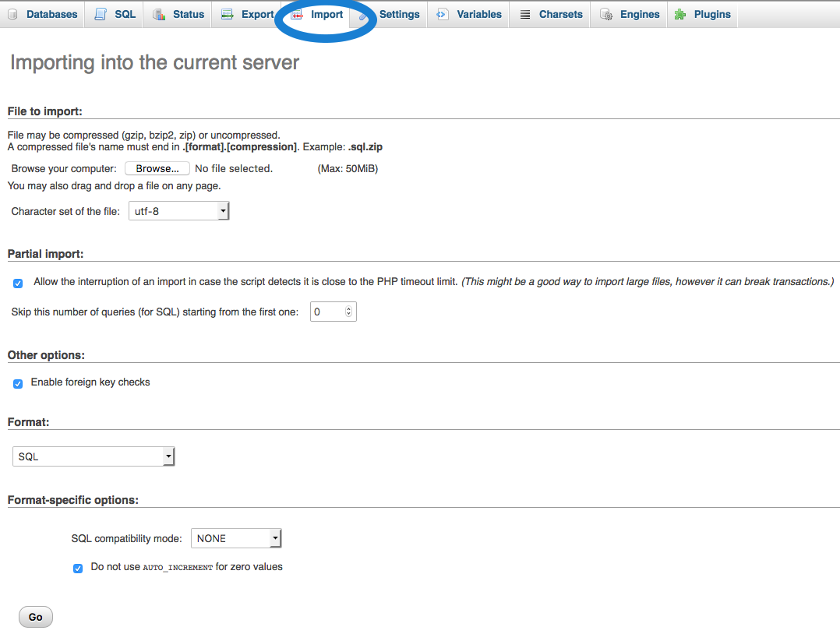Click the 'Character set of the file:' label
840x634 pixels.
65,212
